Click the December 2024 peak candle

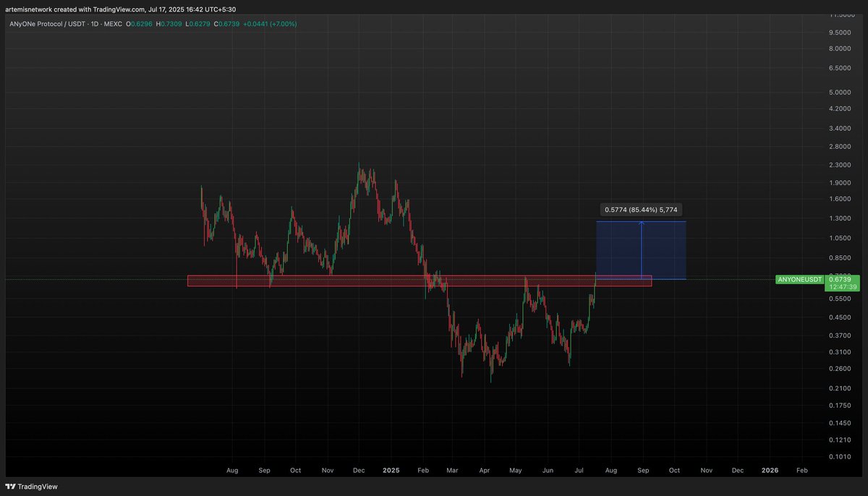coord(359,174)
